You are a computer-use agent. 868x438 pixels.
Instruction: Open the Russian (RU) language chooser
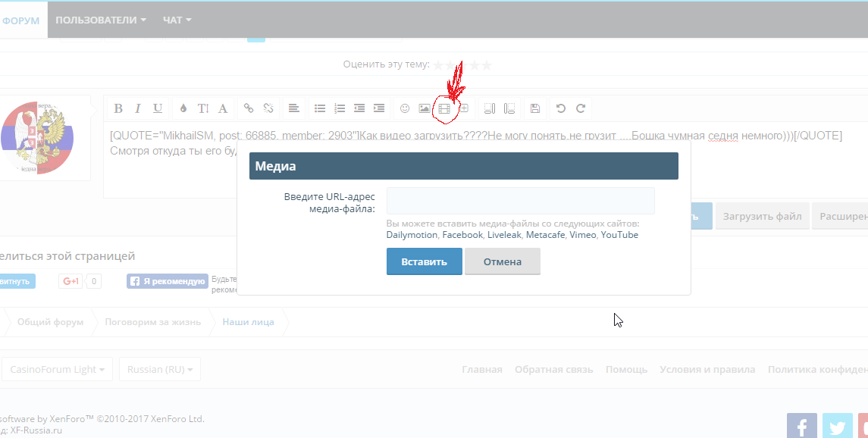160,369
